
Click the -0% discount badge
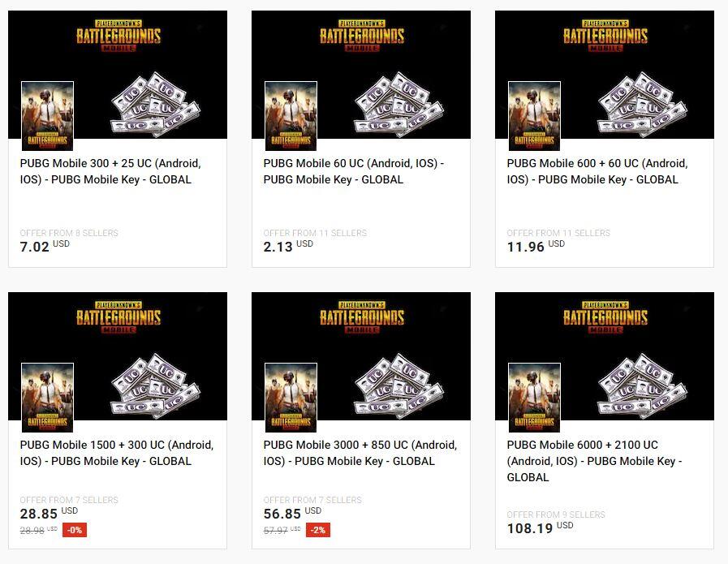[x=75, y=530]
